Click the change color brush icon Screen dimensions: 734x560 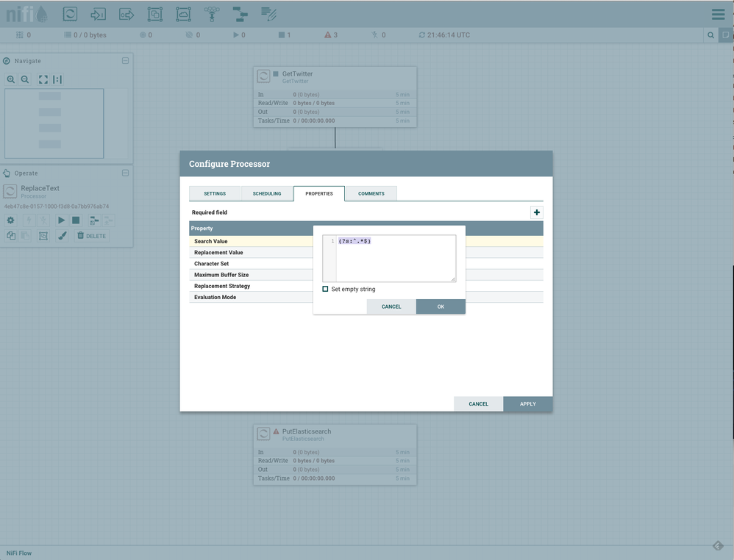(62, 236)
